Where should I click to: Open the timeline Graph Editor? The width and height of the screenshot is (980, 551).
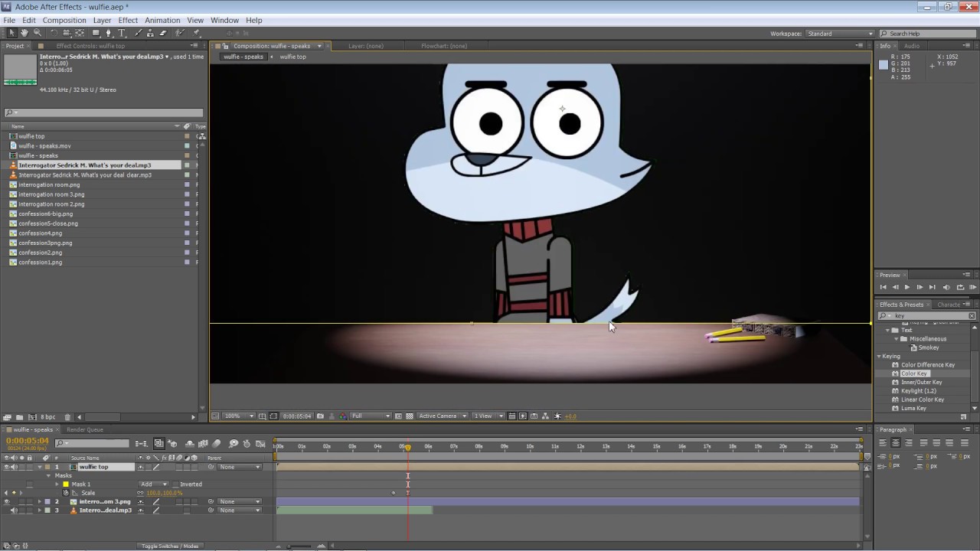point(261,444)
